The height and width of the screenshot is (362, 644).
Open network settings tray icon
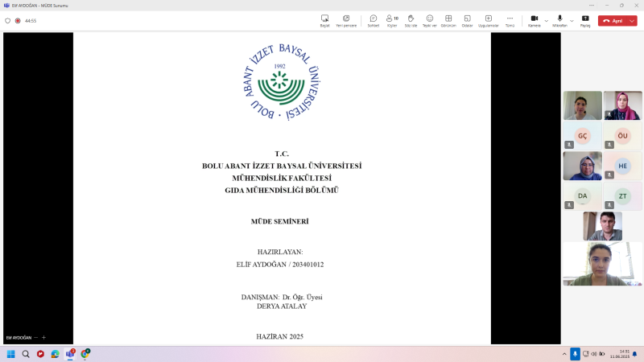tap(586, 354)
